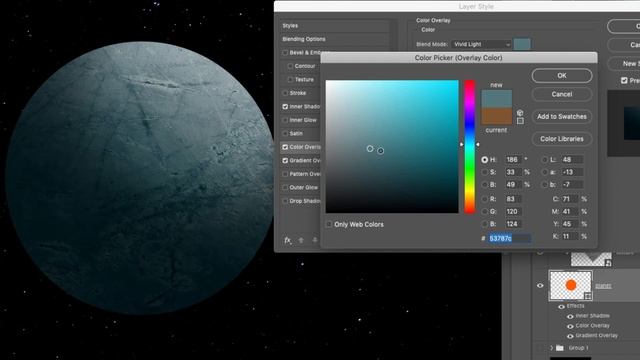Click the Group 1 layer name
Image resolution: width=640 pixels, height=360 pixels.
pyautogui.click(x=578, y=348)
